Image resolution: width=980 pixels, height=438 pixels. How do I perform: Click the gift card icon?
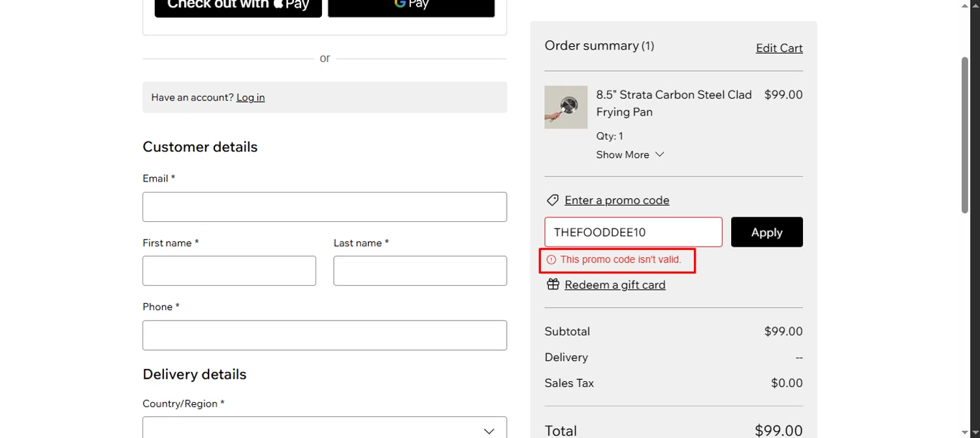pos(553,285)
